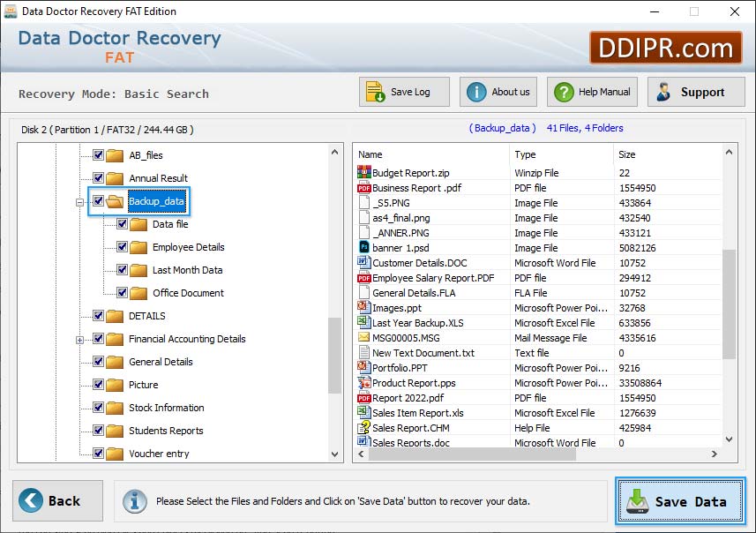Click the Back arrow icon
This screenshot has height=533, width=756.
30,500
